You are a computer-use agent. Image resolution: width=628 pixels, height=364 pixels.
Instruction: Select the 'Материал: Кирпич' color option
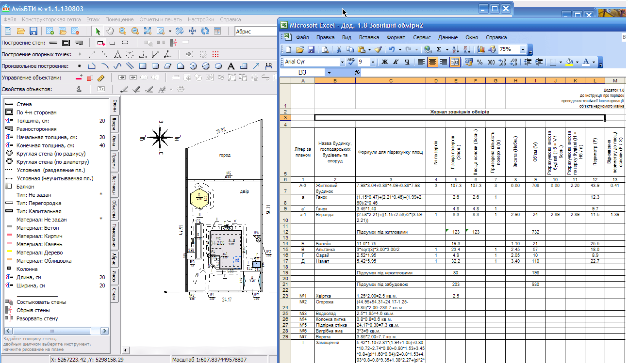(39, 236)
